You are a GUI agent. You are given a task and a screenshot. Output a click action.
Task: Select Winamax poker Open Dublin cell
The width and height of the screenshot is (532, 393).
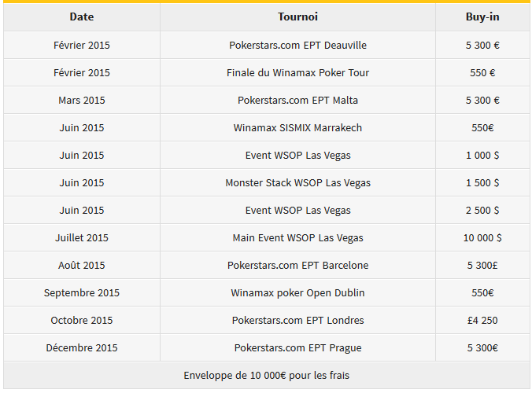[x=297, y=292]
